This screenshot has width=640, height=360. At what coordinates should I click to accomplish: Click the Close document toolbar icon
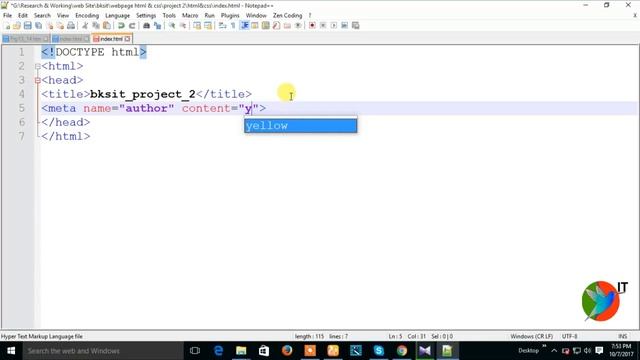tap(49, 25)
